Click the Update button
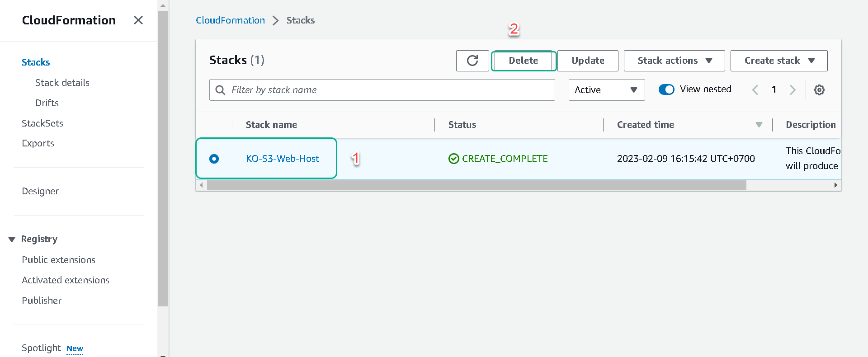This screenshot has width=868, height=357. pyautogui.click(x=588, y=61)
